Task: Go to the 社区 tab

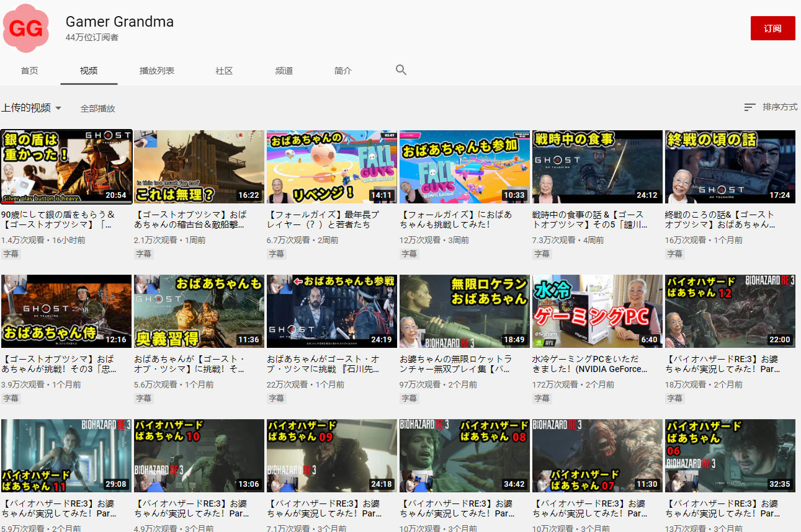Action: click(224, 71)
